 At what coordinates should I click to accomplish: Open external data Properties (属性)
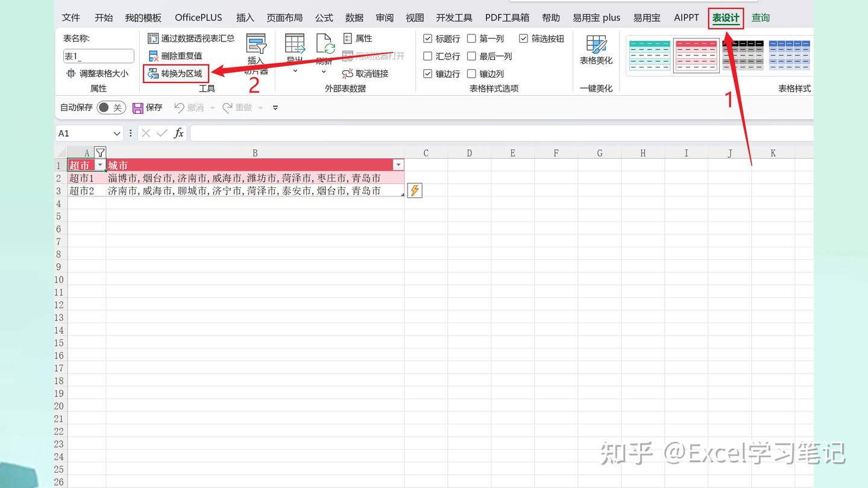tap(358, 39)
